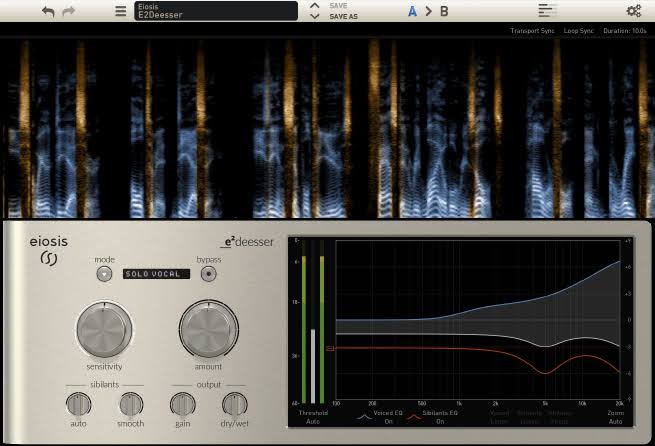Toggle the Sibilants EQ On setting
Screen dimensions: 655x446
coord(440,417)
